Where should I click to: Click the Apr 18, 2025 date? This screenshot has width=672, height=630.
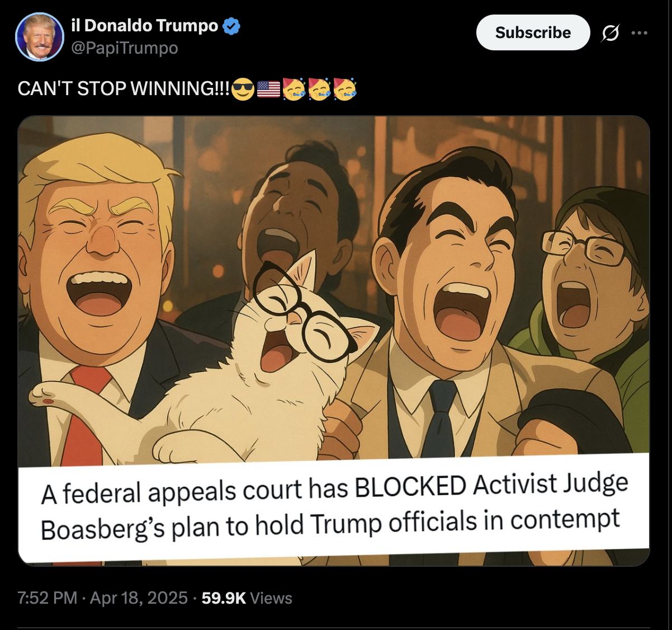coord(139,598)
